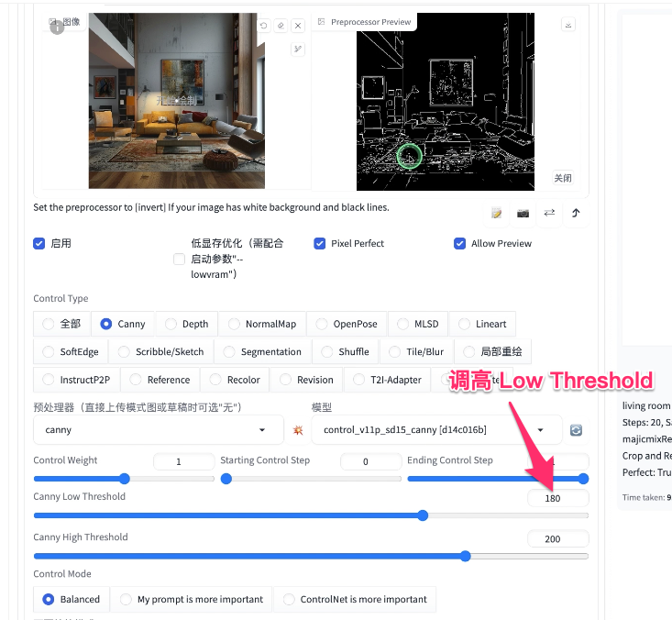Toggle Pixel Perfect checkbox
This screenshot has width=672, height=620.
[320, 244]
